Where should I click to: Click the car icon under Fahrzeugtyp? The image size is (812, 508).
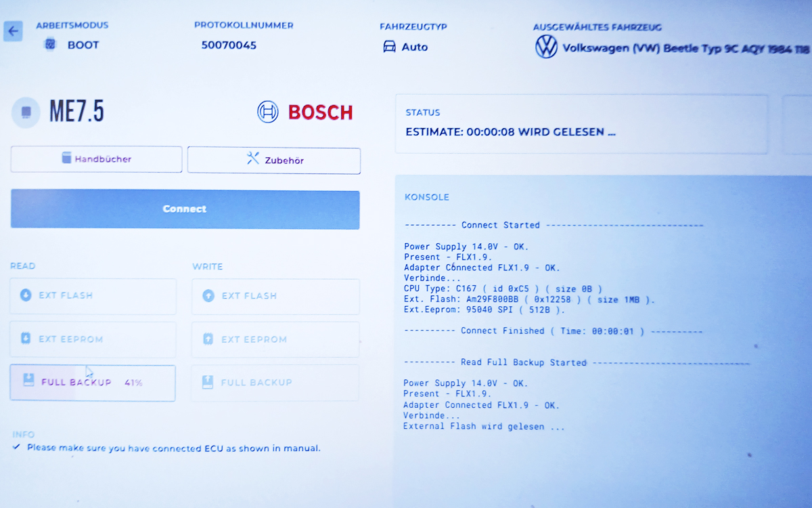pos(390,47)
